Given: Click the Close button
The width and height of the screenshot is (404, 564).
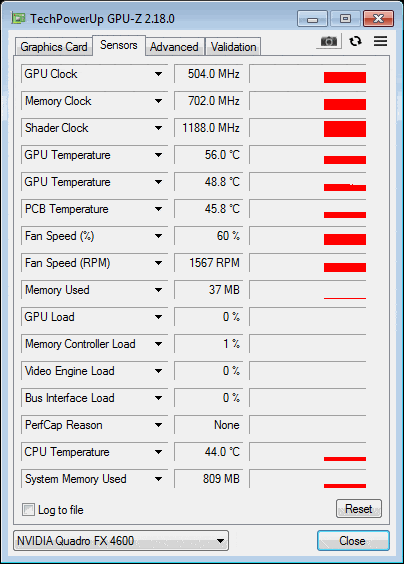Looking at the screenshot, I should 353,540.
